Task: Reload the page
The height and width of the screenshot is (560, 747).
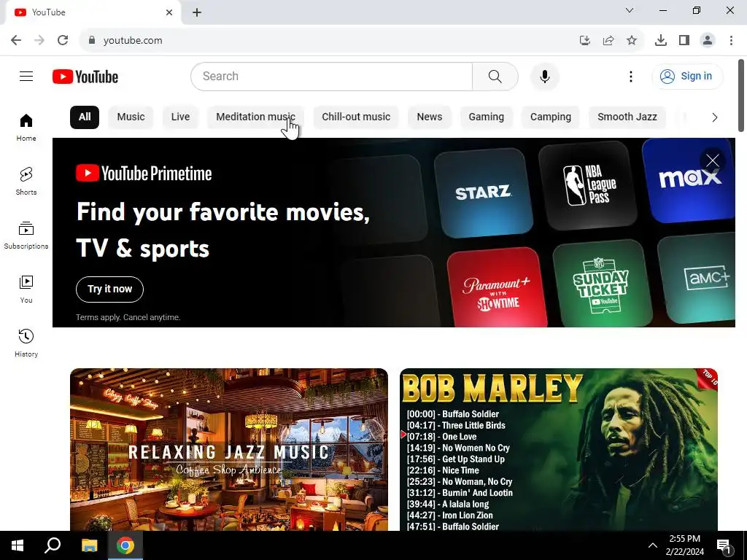Action: click(x=63, y=40)
